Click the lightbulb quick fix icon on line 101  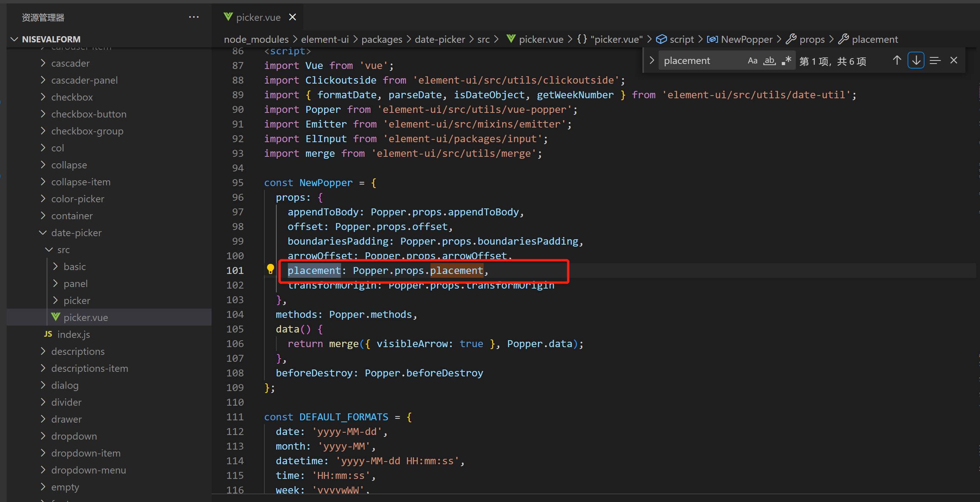point(270,269)
